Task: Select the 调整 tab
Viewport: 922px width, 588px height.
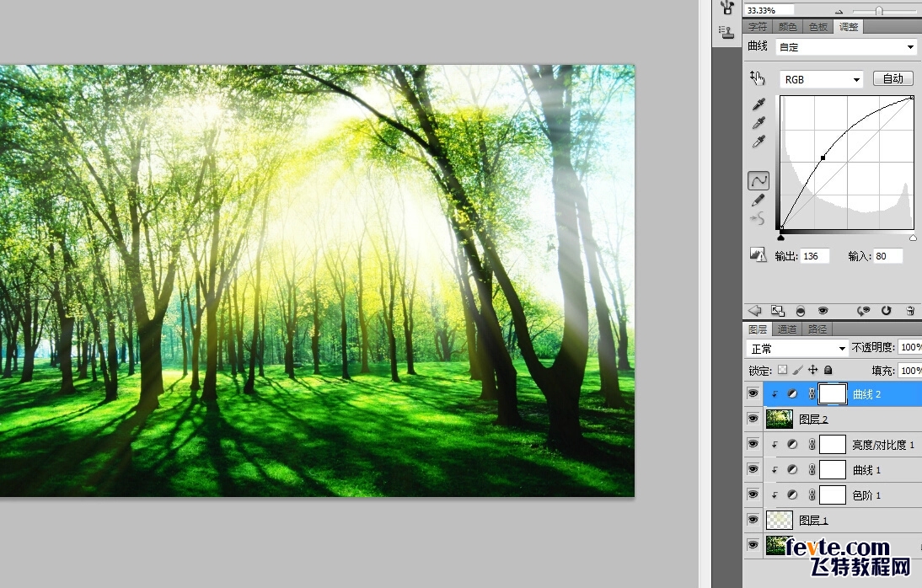Action: (x=849, y=27)
